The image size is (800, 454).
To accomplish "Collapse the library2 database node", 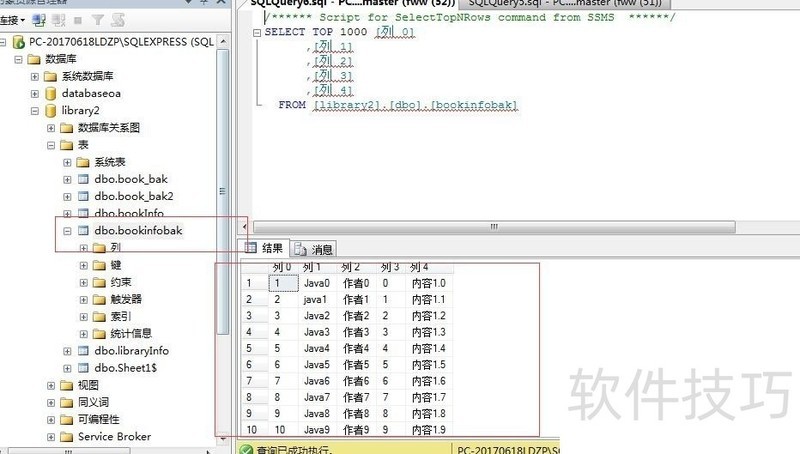I will (x=35, y=111).
